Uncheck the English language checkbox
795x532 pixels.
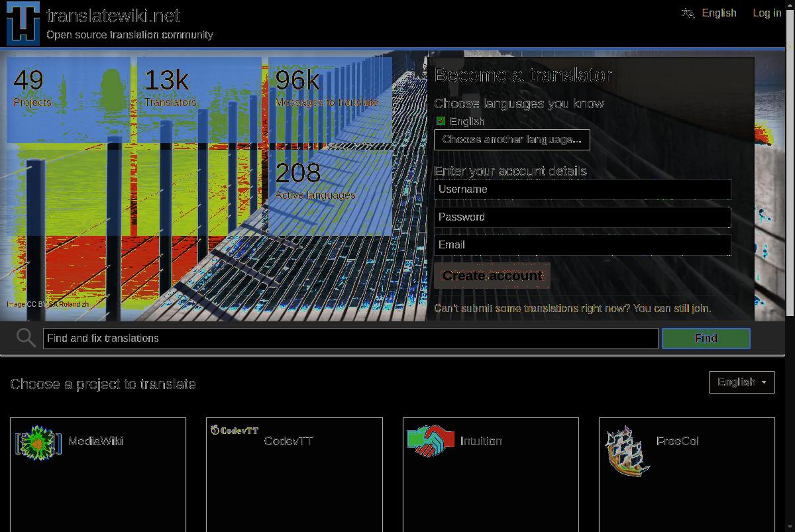(441, 121)
